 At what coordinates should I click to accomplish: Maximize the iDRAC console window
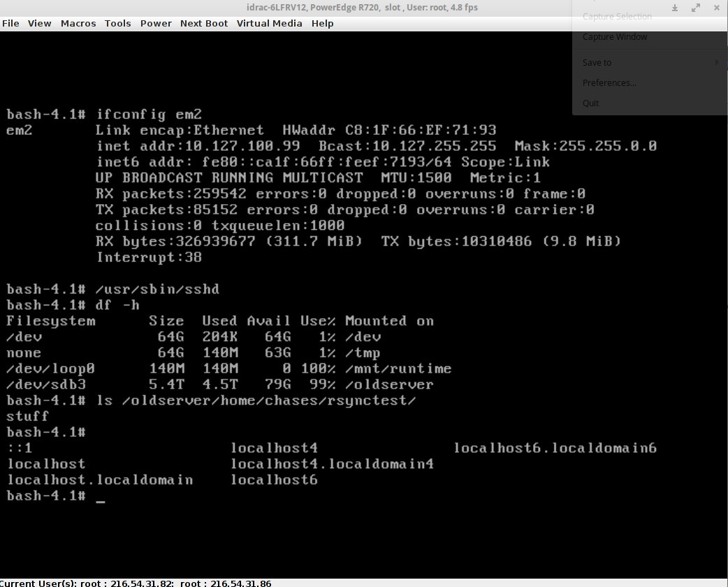tap(695, 8)
